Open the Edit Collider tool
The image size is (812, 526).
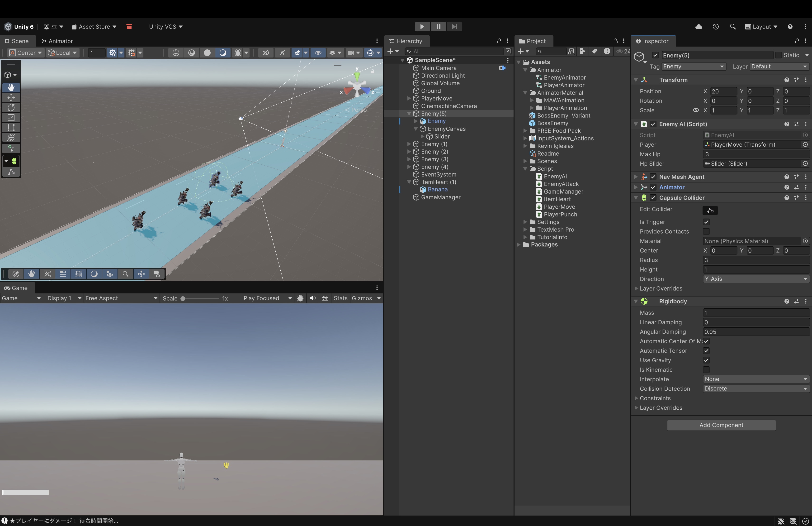[710, 210]
